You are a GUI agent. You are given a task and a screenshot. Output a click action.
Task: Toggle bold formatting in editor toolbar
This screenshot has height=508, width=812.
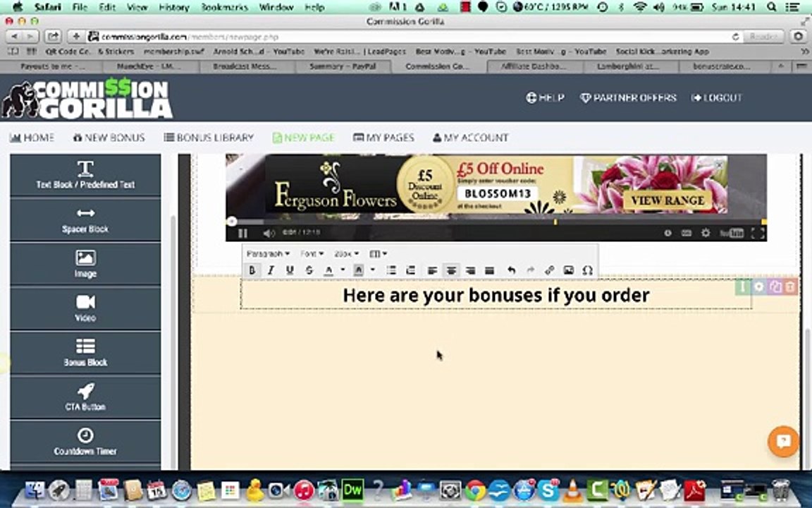[x=252, y=270]
